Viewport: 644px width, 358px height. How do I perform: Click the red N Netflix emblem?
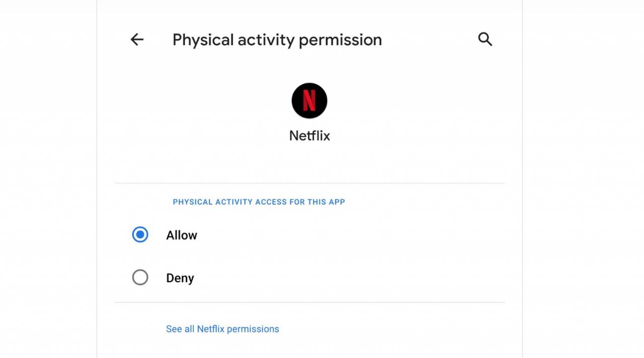309,100
